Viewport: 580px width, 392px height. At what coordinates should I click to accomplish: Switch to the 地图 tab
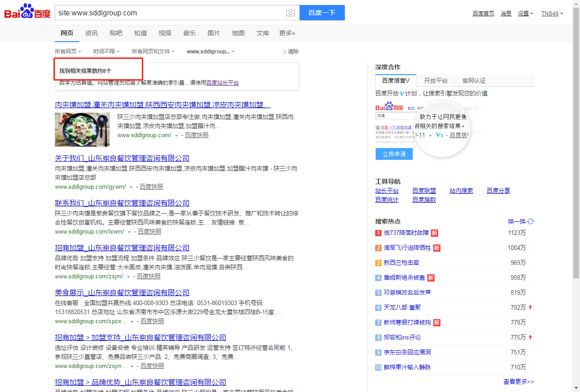pyautogui.click(x=238, y=33)
